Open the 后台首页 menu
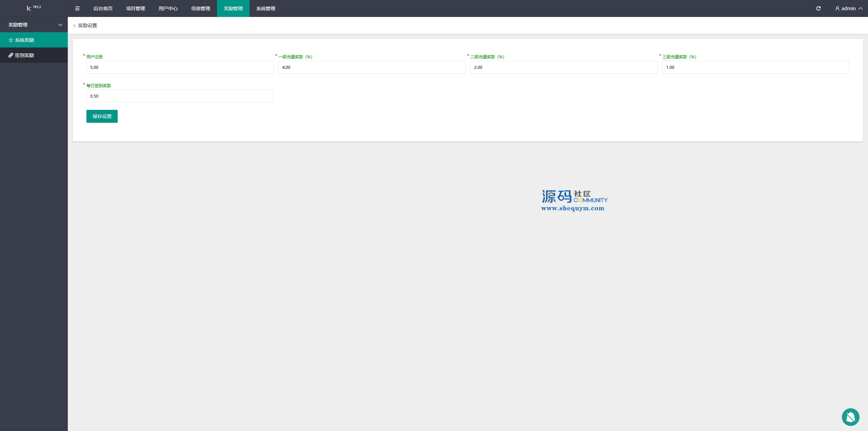Screen dimensions: 868x431 (103, 8)
